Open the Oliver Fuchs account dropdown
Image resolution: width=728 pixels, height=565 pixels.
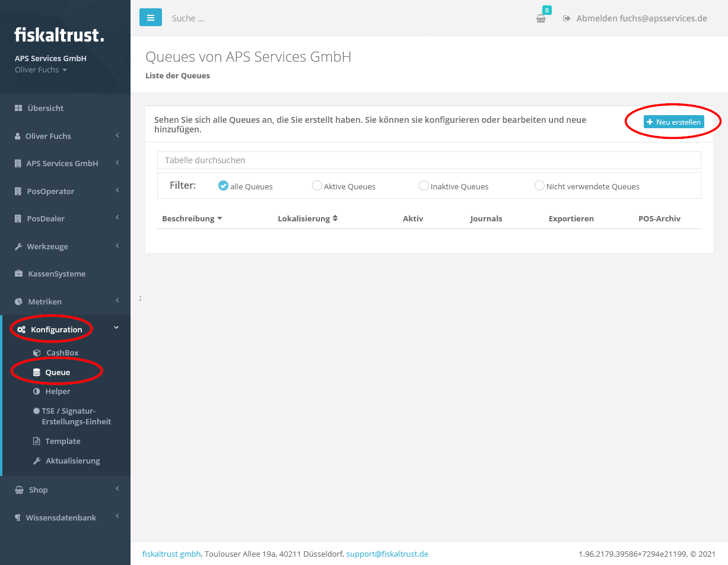(x=40, y=70)
